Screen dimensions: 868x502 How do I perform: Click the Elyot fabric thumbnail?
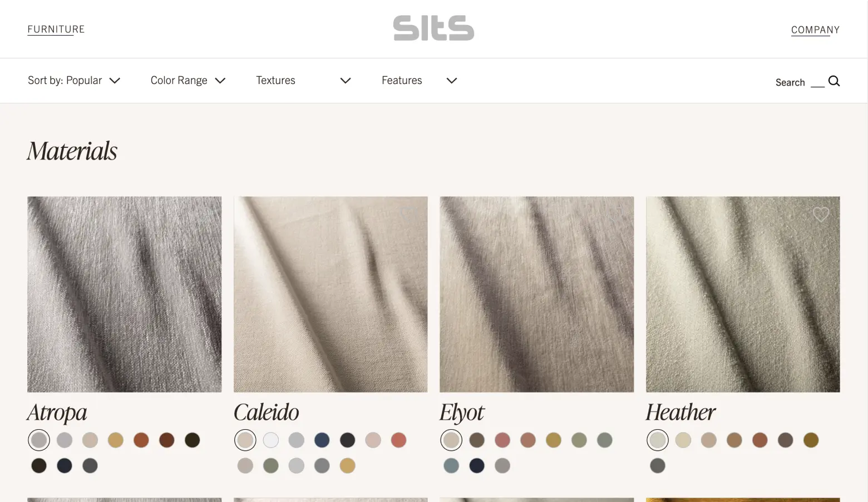536,294
